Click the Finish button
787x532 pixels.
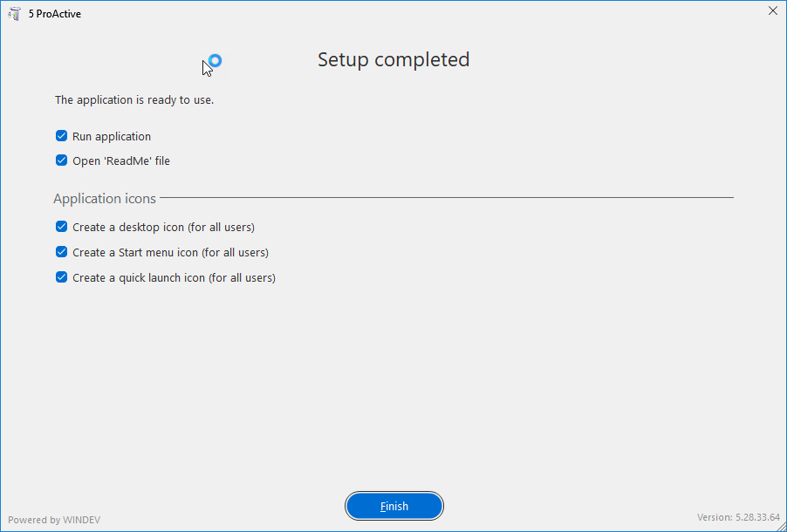394,506
